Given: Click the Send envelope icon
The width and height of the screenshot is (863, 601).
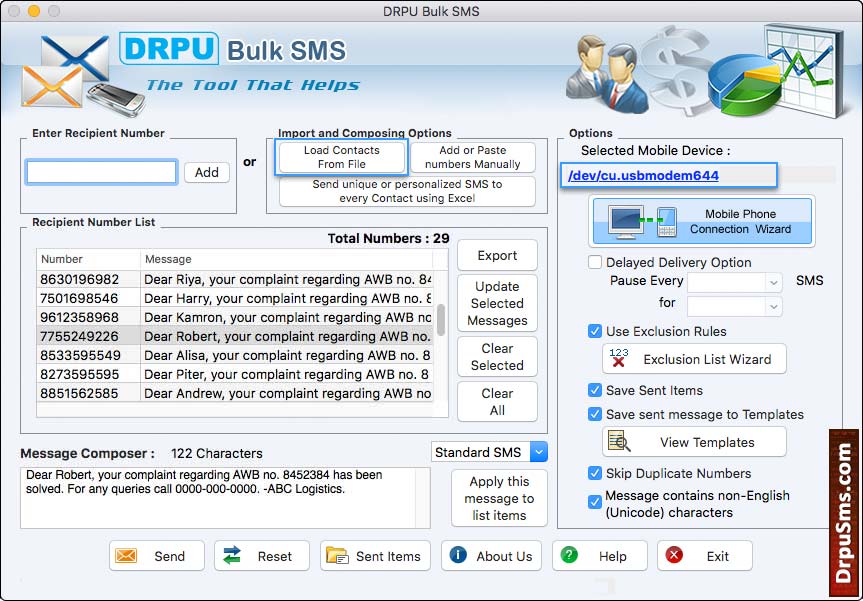Looking at the screenshot, I should [126, 556].
